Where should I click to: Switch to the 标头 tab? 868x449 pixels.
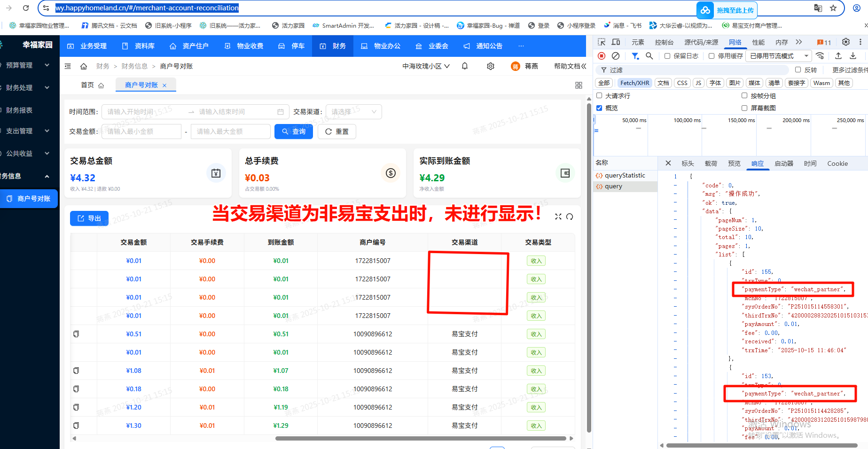(x=688, y=163)
